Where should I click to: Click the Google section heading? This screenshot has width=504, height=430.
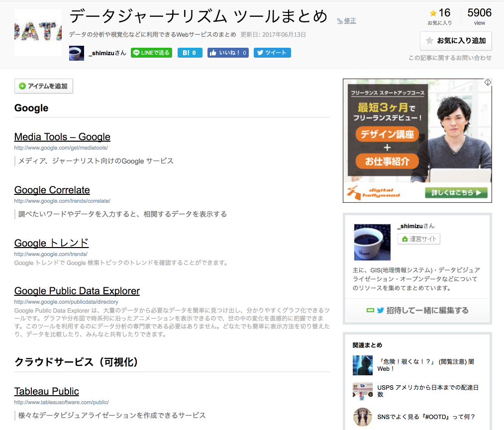(x=31, y=108)
